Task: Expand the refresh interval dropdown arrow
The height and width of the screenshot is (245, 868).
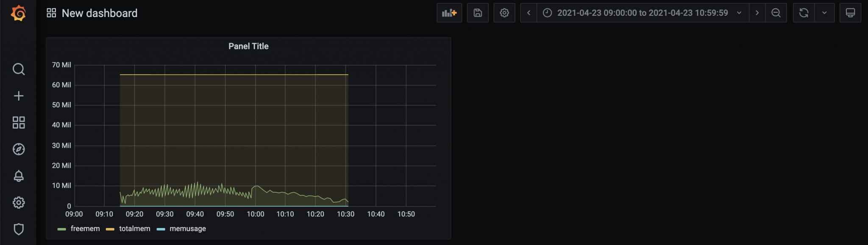Action: tap(824, 13)
